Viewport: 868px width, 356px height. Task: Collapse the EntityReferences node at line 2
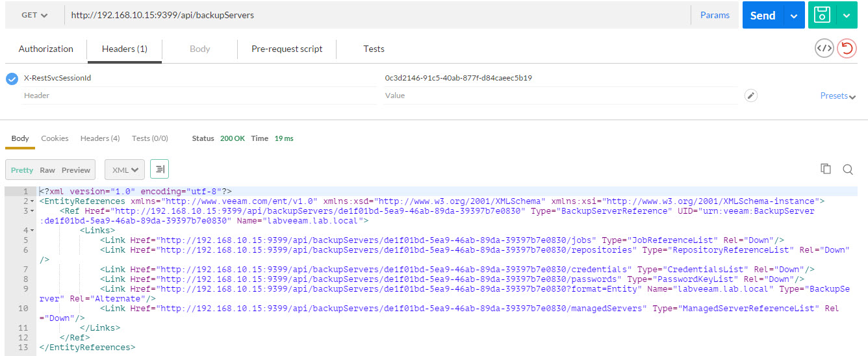[x=32, y=201]
